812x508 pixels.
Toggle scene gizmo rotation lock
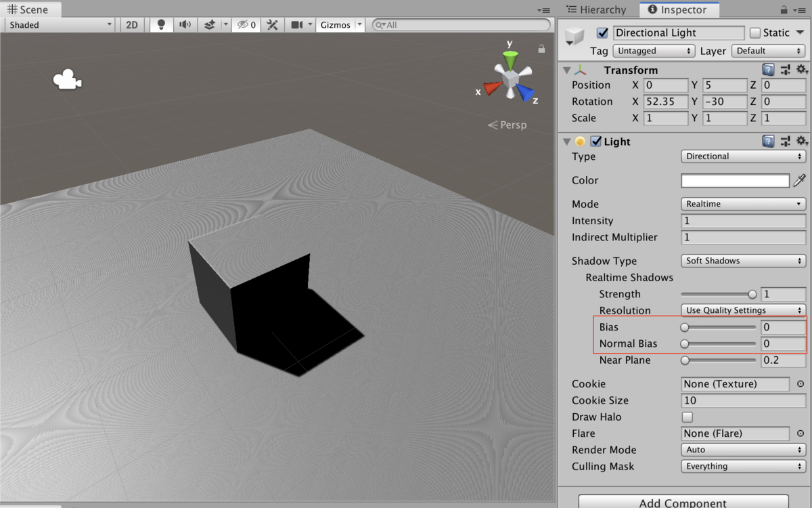tap(541, 49)
